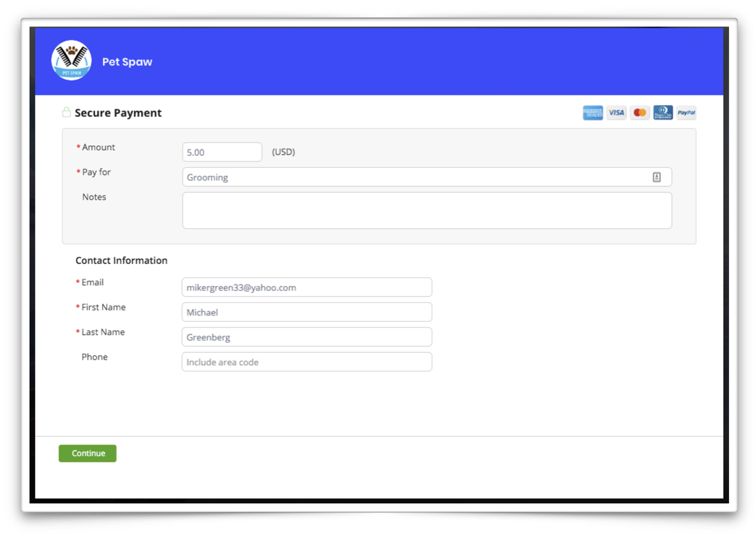Focus the First Name field containing Michael
The image size is (756, 538).
click(306, 312)
